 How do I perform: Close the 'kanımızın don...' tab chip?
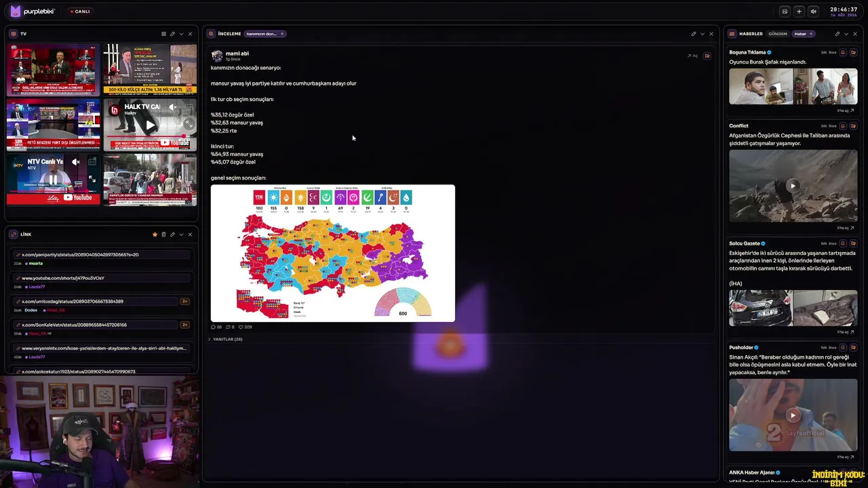(x=282, y=34)
